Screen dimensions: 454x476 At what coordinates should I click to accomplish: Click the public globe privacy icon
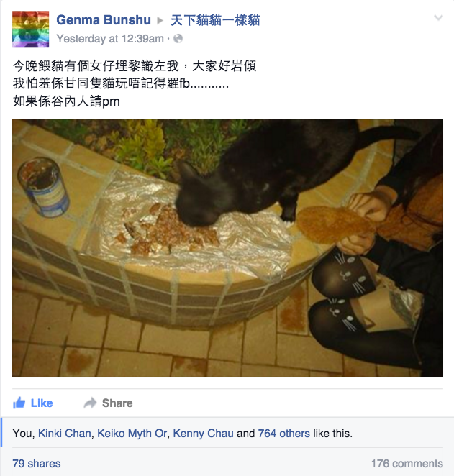(x=178, y=39)
